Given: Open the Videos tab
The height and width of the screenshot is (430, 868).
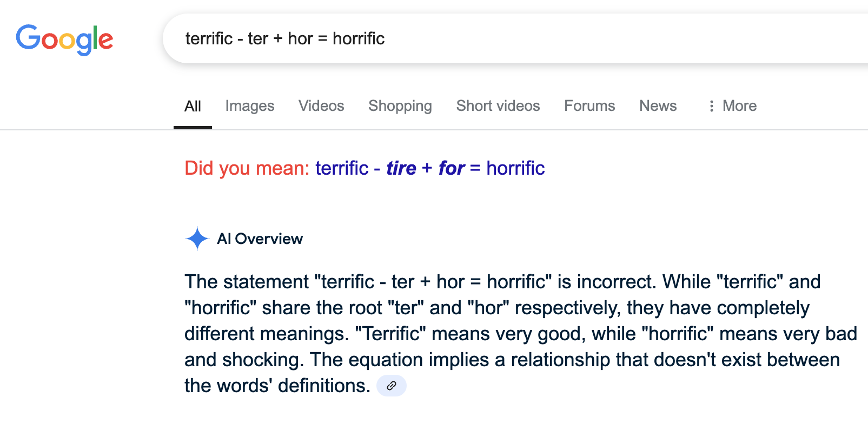Looking at the screenshot, I should pyautogui.click(x=321, y=106).
